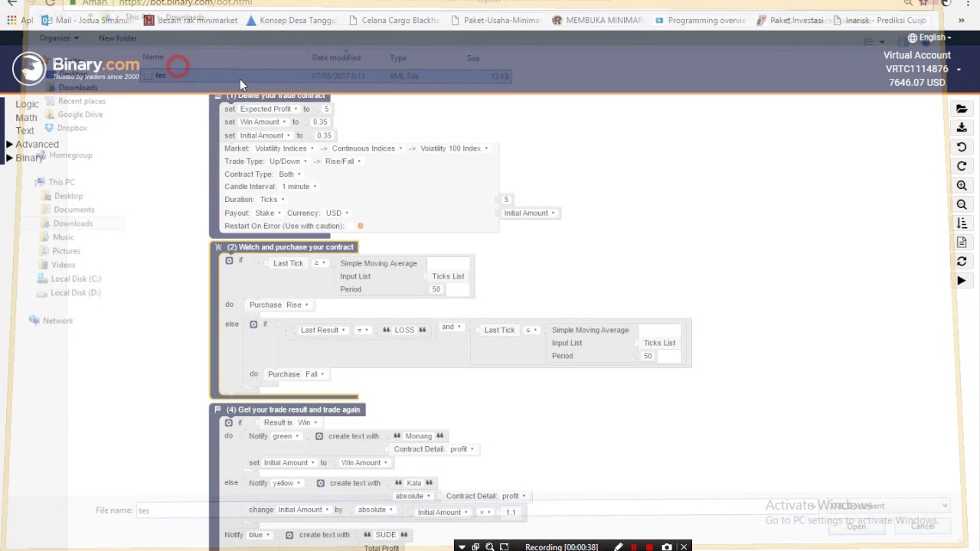Open the Last Result dropdown

323,330
